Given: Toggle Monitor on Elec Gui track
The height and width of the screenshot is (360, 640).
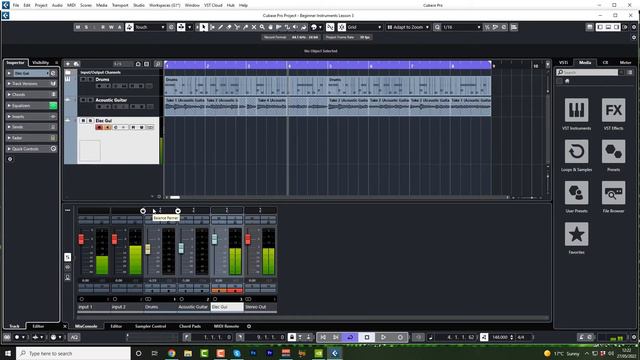Looking at the screenshot, I should [x=107, y=127].
